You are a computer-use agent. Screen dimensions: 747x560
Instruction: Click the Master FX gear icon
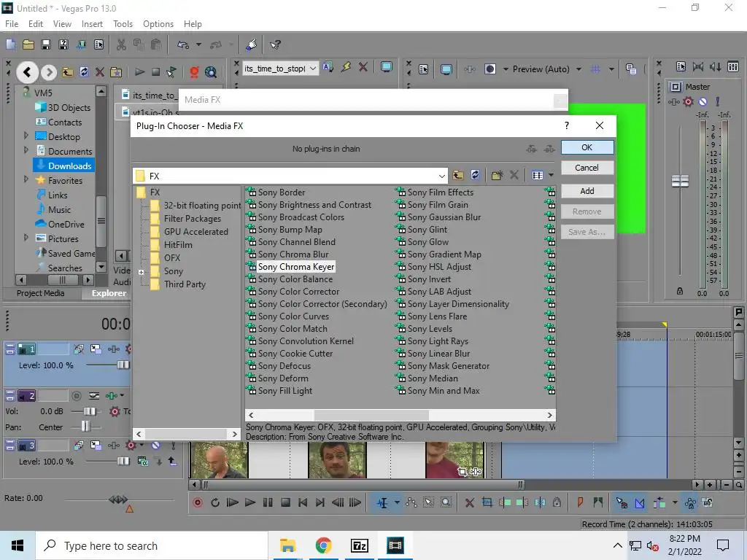(688, 101)
